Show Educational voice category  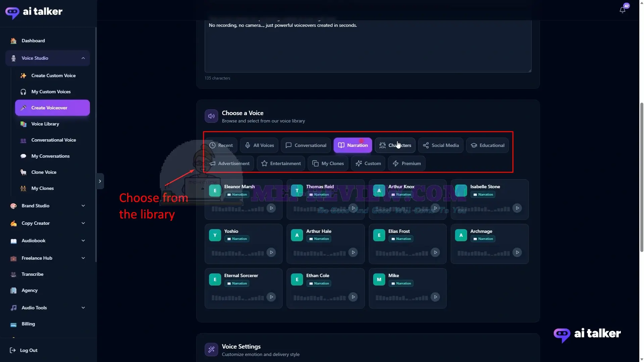click(x=487, y=145)
